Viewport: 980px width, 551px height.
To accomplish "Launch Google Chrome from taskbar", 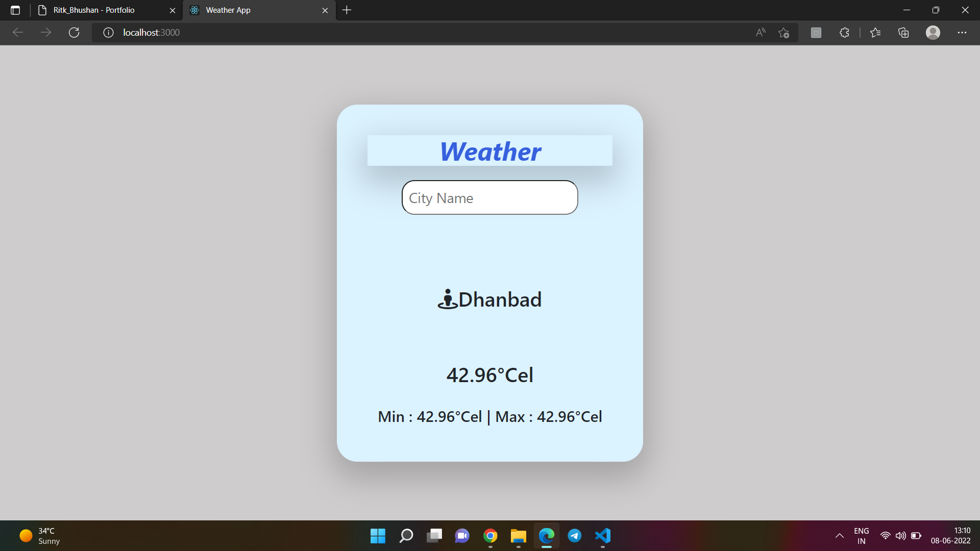I will coord(491,536).
